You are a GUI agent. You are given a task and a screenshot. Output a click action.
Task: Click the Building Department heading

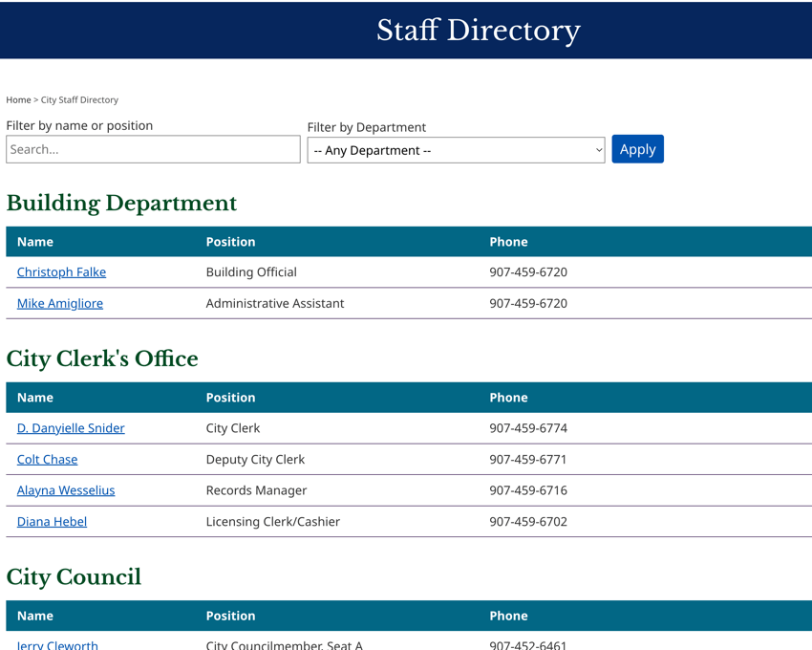122,203
